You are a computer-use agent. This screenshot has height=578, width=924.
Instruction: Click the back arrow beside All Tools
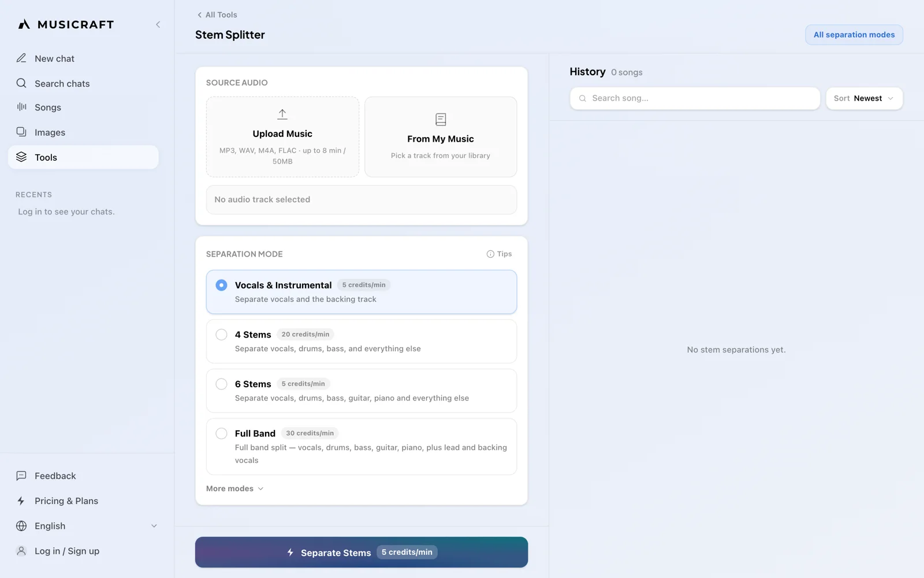click(x=199, y=15)
